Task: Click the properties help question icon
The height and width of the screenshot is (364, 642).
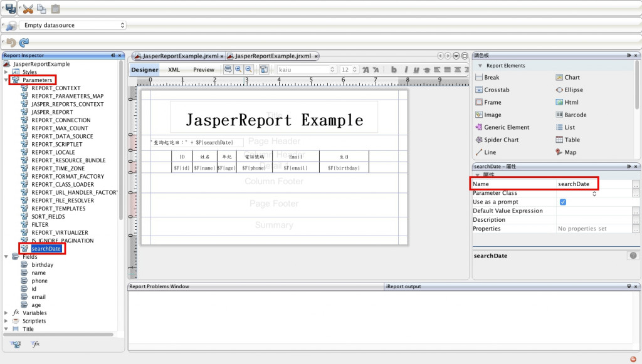Action: [x=633, y=256]
